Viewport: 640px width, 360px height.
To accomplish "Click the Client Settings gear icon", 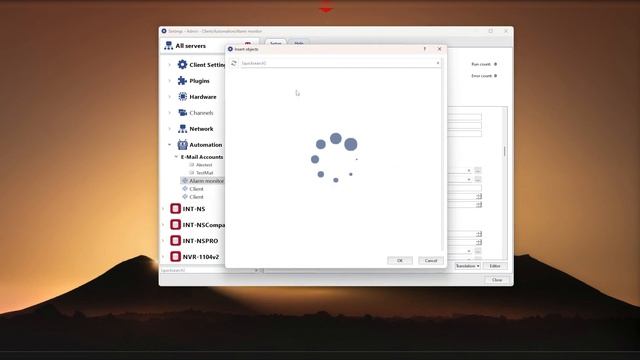I will point(182,64).
